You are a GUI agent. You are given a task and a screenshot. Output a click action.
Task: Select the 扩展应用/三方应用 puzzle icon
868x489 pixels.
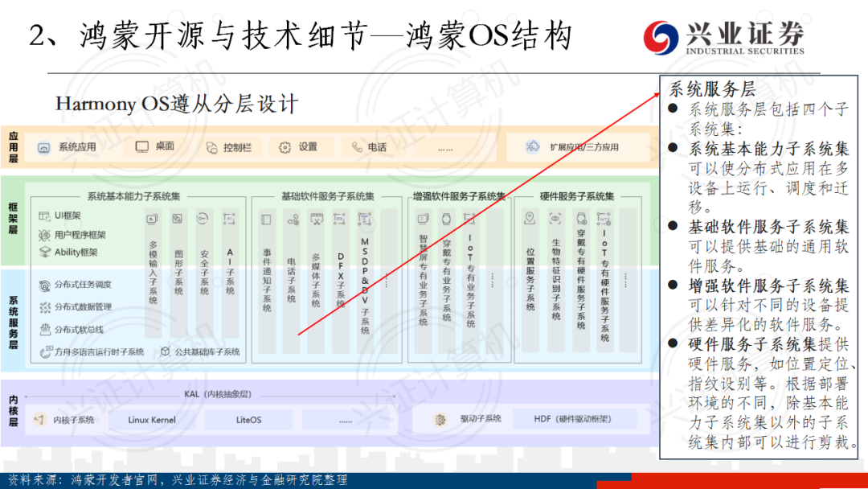(x=531, y=146)
